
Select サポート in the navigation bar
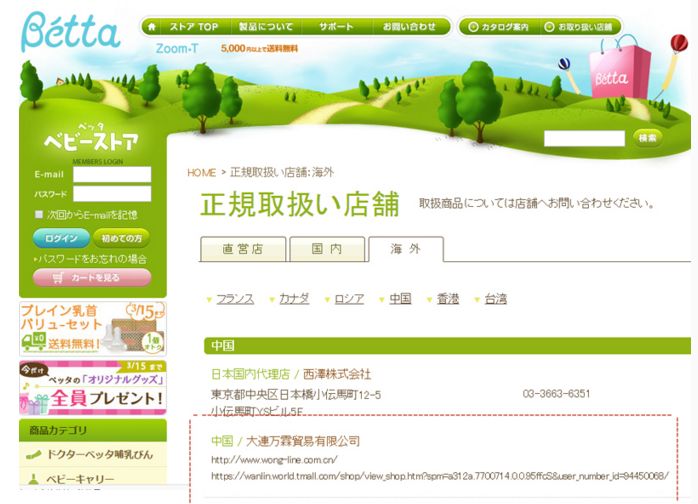tap(336, 27)
